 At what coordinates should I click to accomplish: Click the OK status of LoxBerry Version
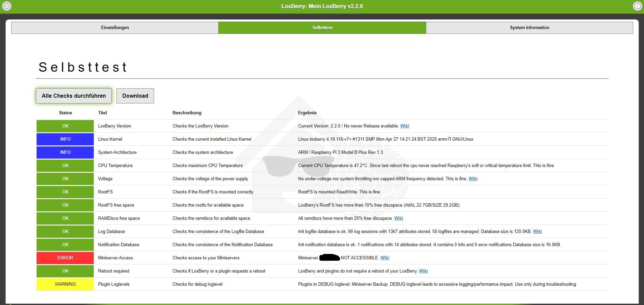(65, 126)
